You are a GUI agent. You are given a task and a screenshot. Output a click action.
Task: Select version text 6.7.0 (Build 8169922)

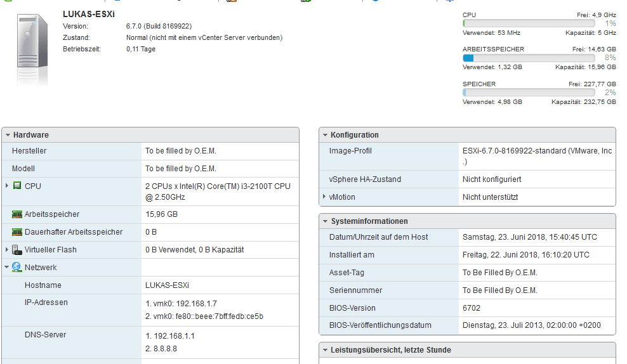point(159,26)
